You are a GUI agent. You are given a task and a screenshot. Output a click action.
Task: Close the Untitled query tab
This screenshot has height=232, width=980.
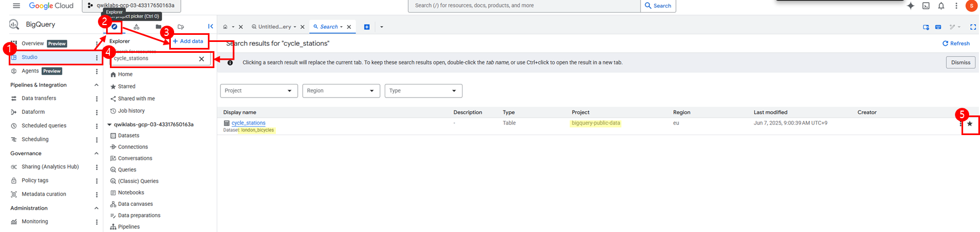[x=303, y=27]
